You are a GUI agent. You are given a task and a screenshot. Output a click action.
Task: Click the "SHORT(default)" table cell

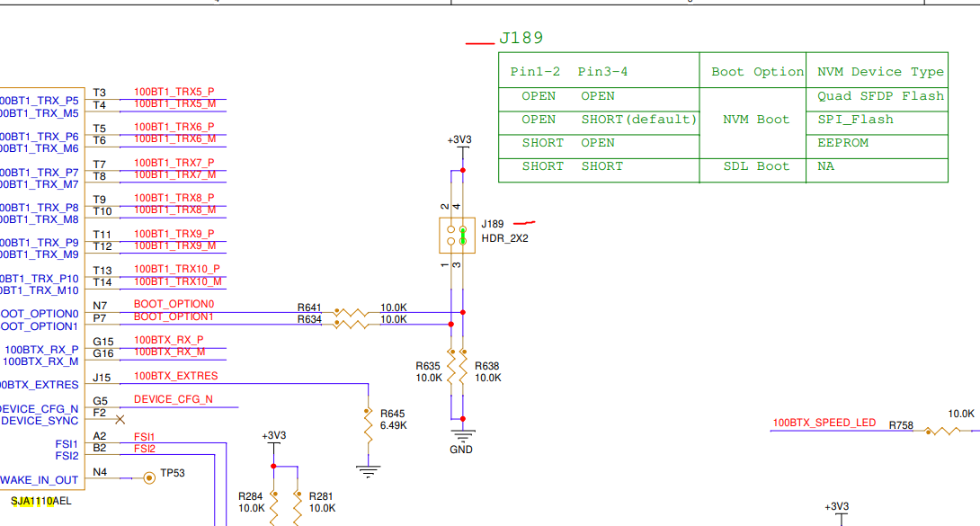pyautogui.click(x=638, y=120)
